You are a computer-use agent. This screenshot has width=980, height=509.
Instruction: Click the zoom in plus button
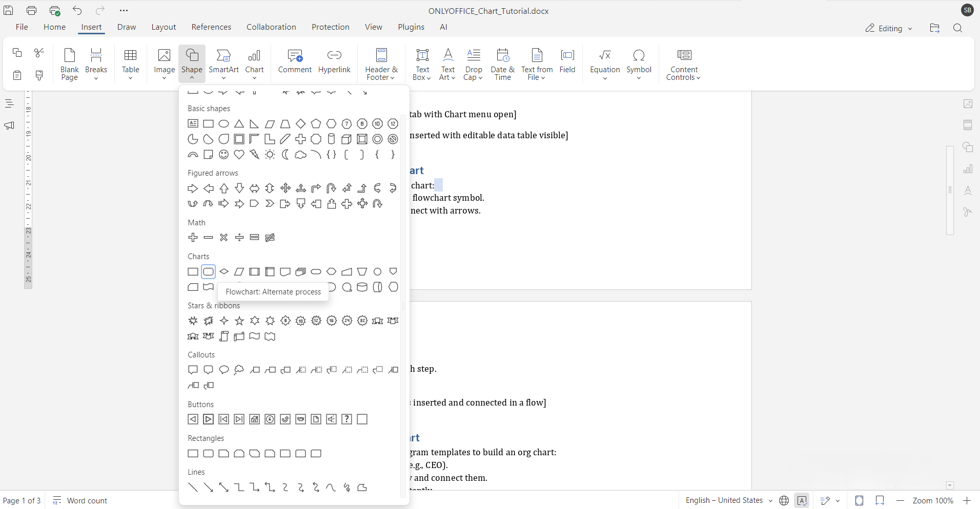tap(967, 500)
